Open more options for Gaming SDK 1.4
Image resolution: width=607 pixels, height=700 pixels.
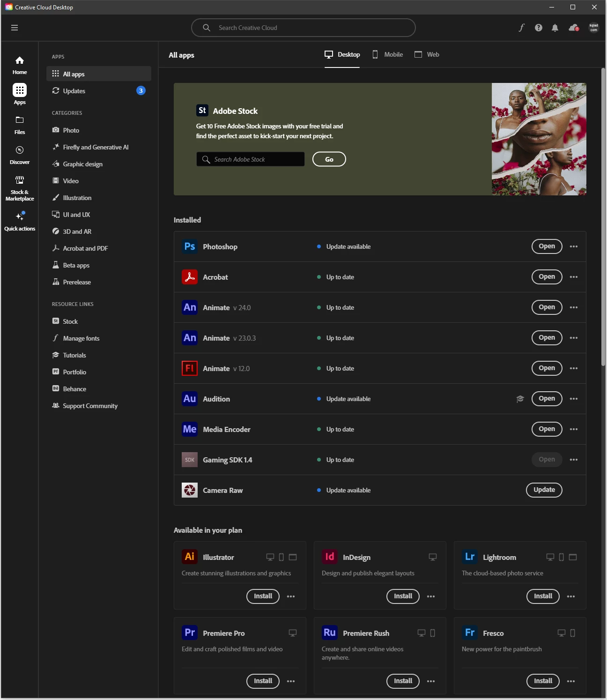pyautogui.click(x=574, y=460)
